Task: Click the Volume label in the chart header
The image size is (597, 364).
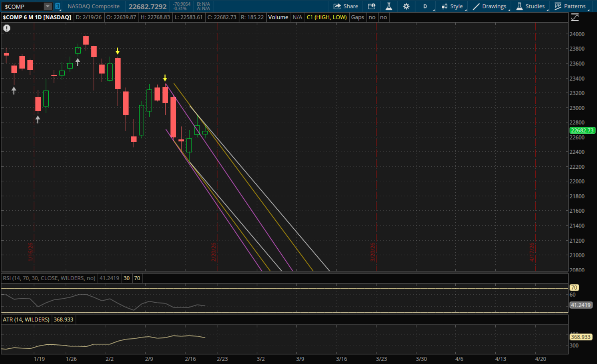Action: (x=278, y=18)
